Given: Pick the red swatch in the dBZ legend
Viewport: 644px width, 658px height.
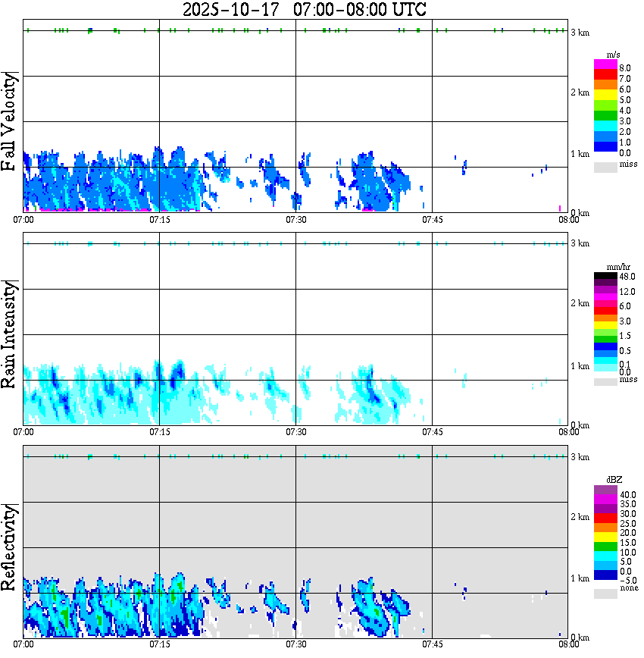Looking at the screenshot, I should coord(605,519).
